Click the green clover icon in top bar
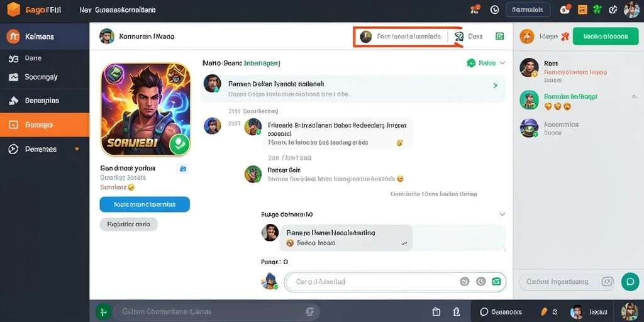 [x=598, y=9]
